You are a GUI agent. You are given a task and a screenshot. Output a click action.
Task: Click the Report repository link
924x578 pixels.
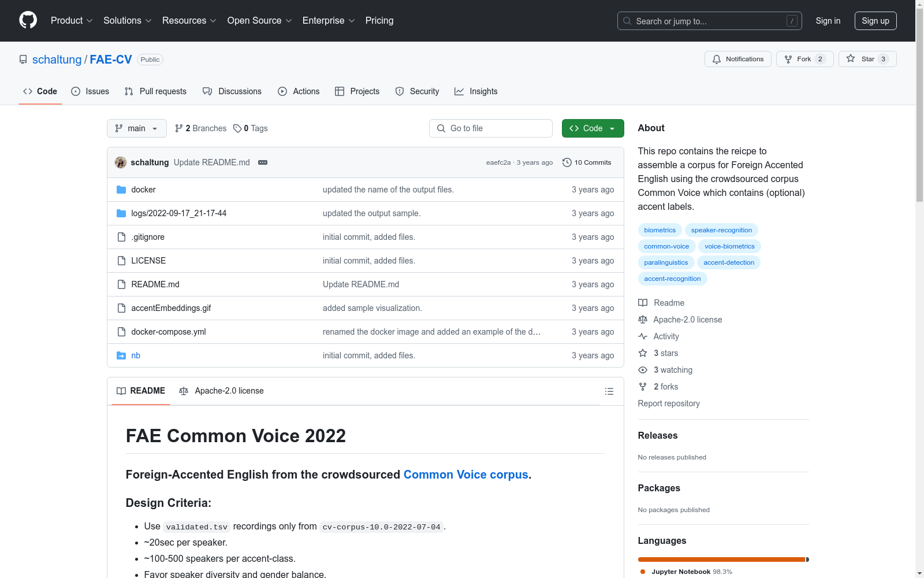coord(669,403)
